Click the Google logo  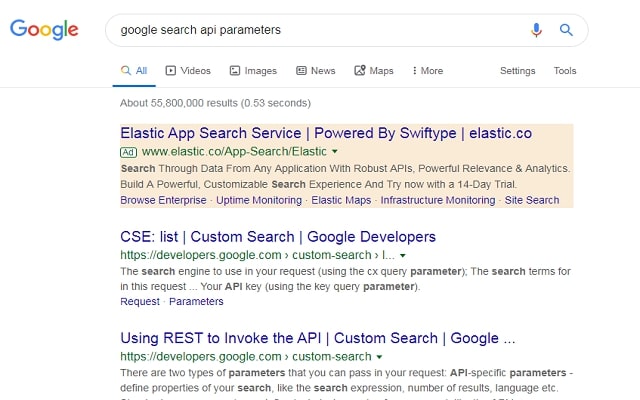(x=45, y=30)
